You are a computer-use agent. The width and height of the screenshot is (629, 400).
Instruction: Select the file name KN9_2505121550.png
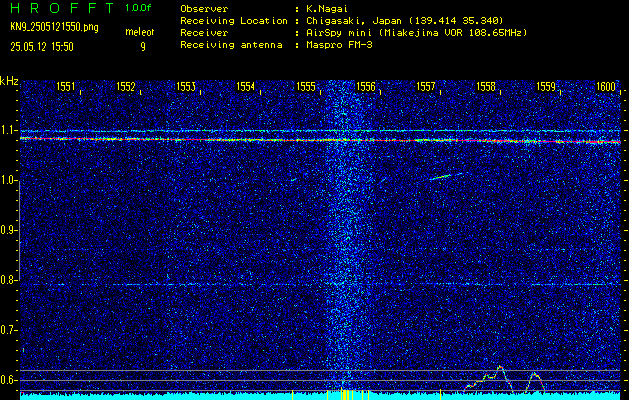click(x=54, y=27)
